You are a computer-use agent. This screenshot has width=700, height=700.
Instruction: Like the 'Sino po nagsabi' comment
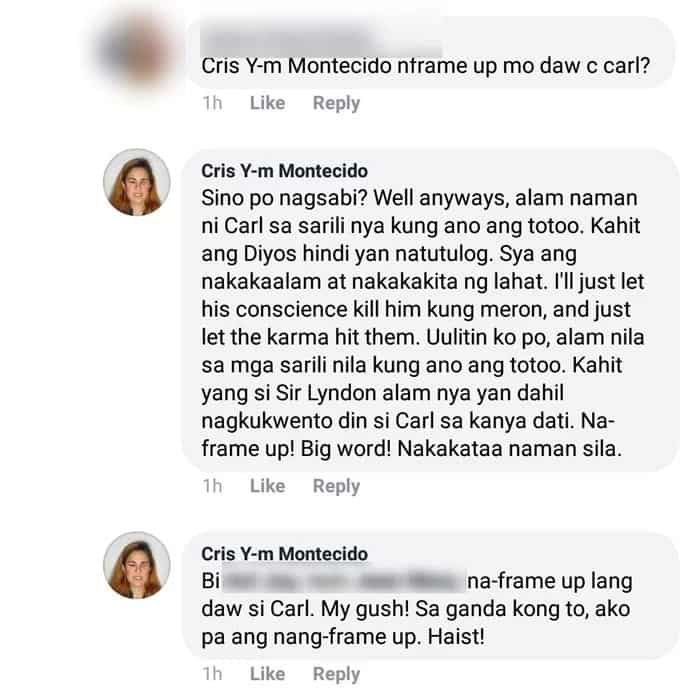tap(267, 486)
